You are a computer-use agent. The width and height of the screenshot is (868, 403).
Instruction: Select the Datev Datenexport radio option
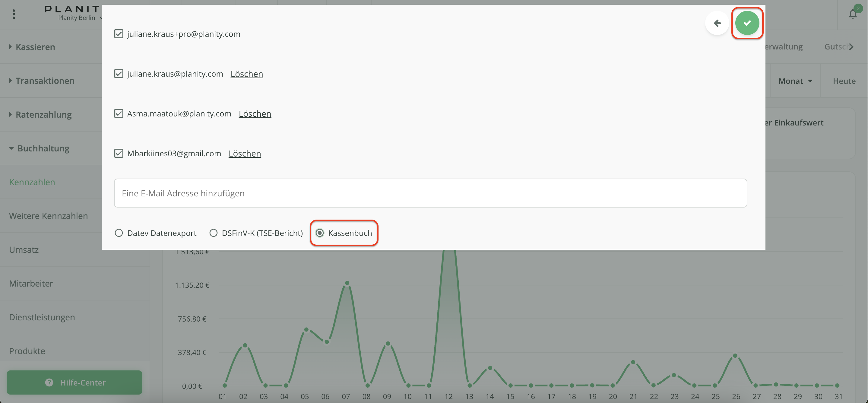pos(119,233)
